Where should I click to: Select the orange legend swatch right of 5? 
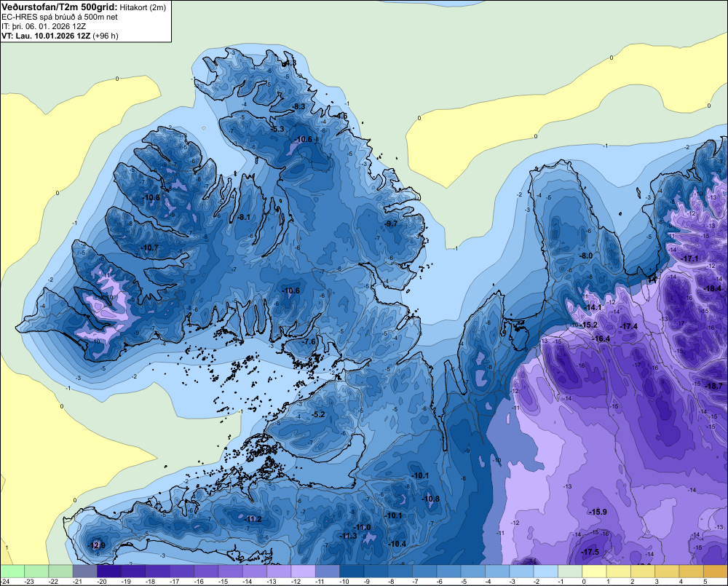click(x=716, y=571)
